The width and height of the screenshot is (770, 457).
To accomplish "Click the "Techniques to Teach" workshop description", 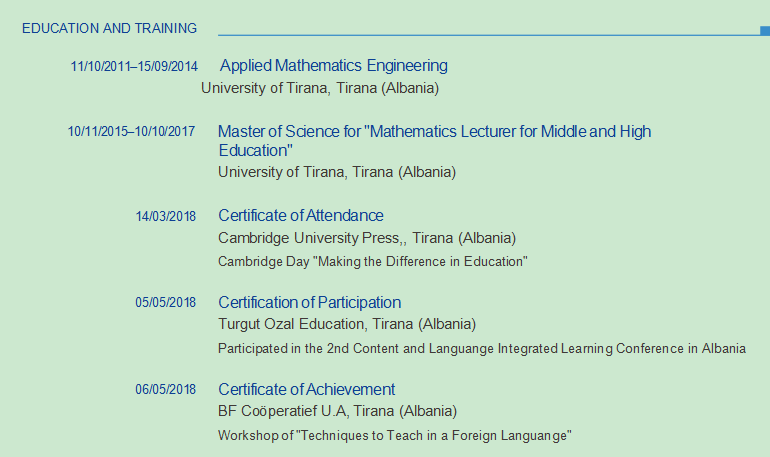I will pyautogui.click(x=394, y=436).
